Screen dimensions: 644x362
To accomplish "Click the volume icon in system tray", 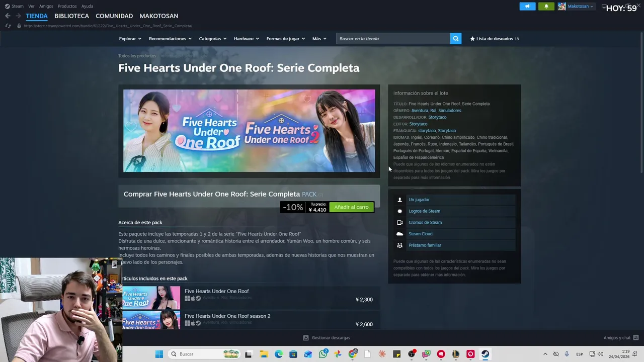I will pyautogui.click(x=600, y=354).
